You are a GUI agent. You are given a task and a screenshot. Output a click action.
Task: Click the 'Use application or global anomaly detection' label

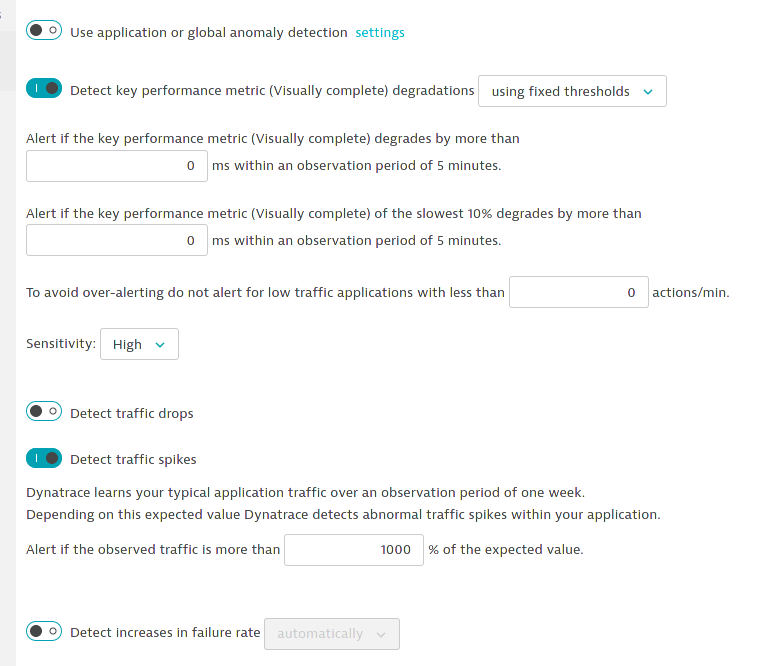tap(208, 32)
